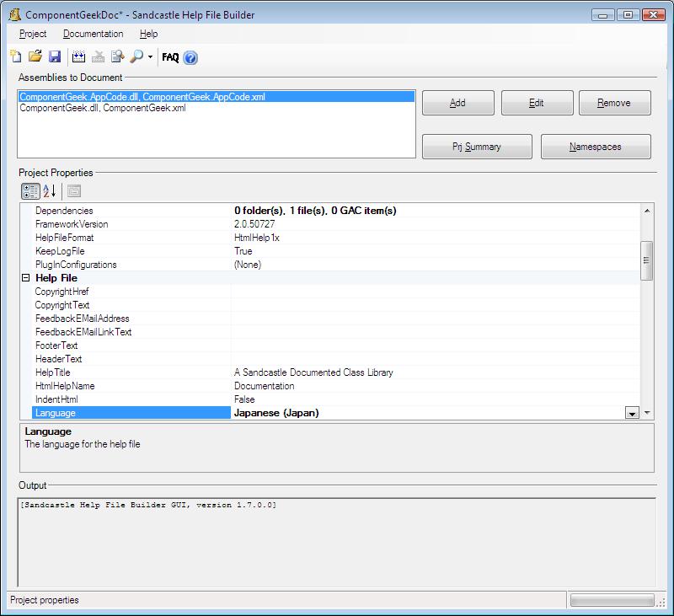Click the KeepLogFile value True
The width and height of the screenshot is (674, 616).
[x=243, y=251]
